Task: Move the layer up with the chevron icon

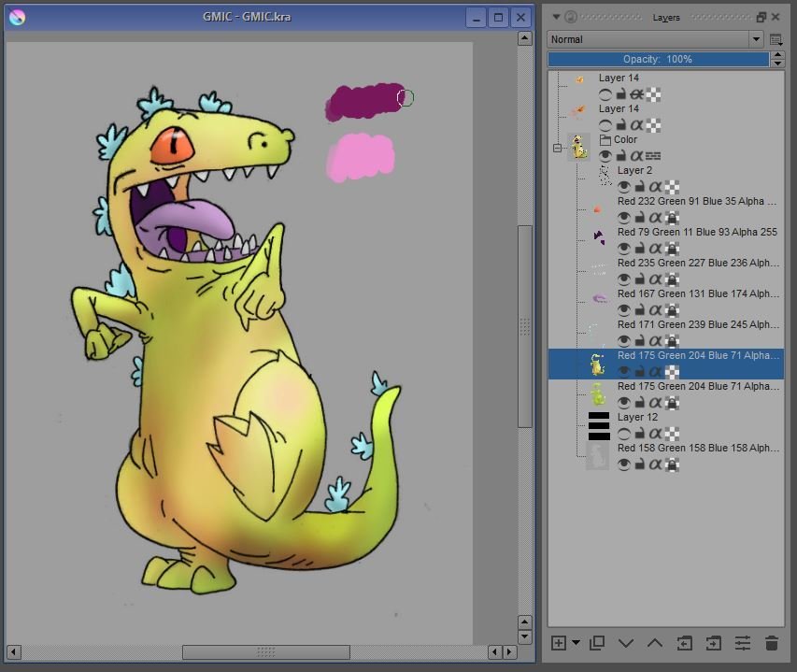Action: 655,644
